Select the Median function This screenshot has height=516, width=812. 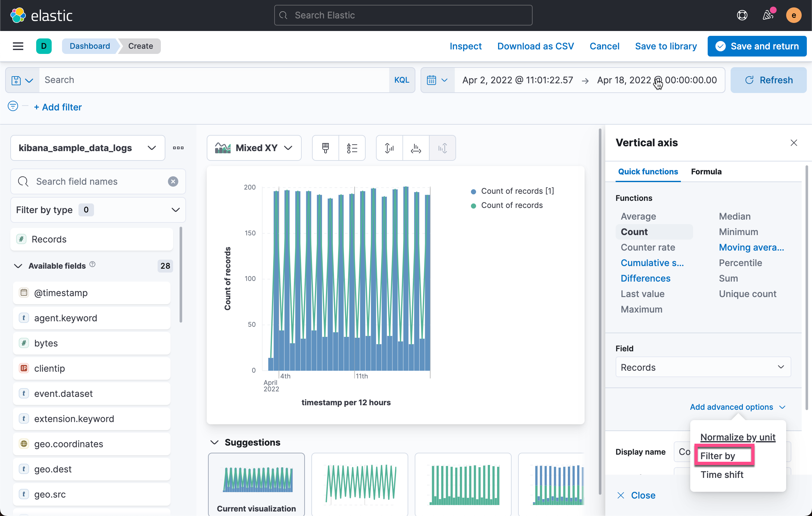pyautogui.click(x=734, y=216)
